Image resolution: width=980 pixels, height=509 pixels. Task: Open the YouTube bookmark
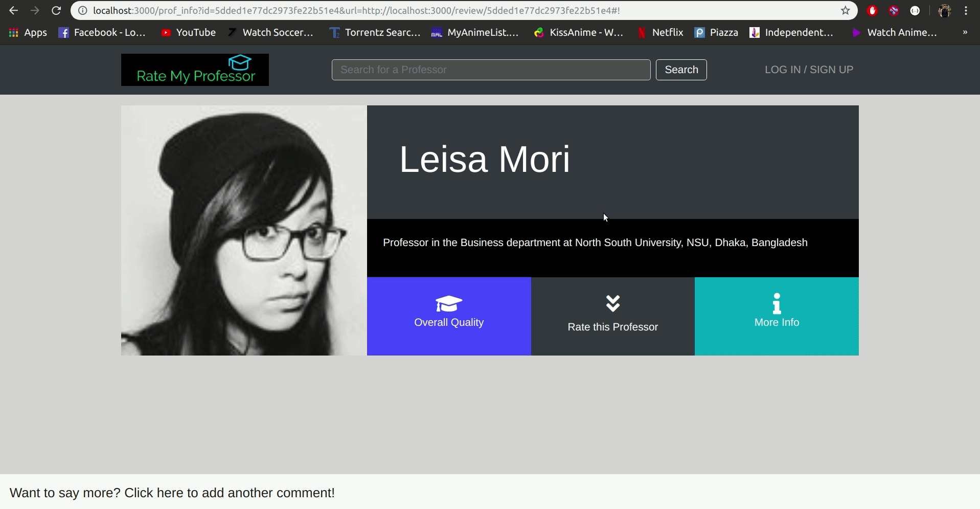pyautogui.click(x=188, y=33)
